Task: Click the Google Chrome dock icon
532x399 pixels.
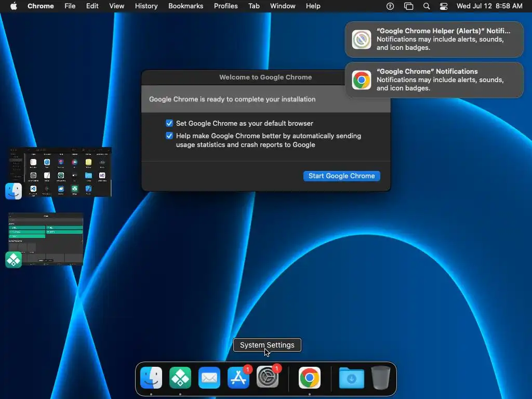Action: [310, 378]
